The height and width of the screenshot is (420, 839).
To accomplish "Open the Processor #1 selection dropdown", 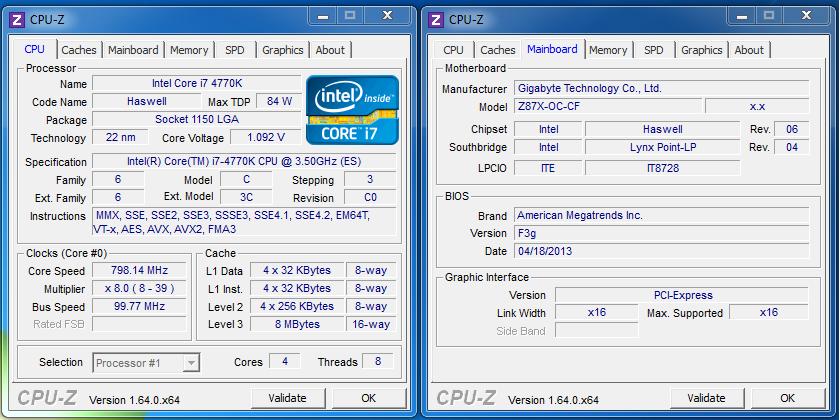I will pyautogui.click(x=146, y=363).
